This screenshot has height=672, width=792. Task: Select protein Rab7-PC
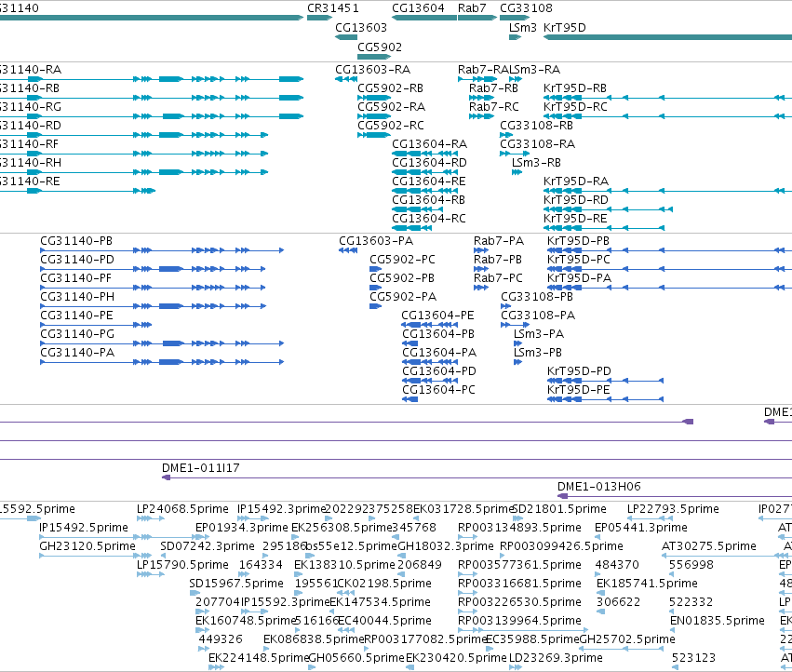[498, 278]
